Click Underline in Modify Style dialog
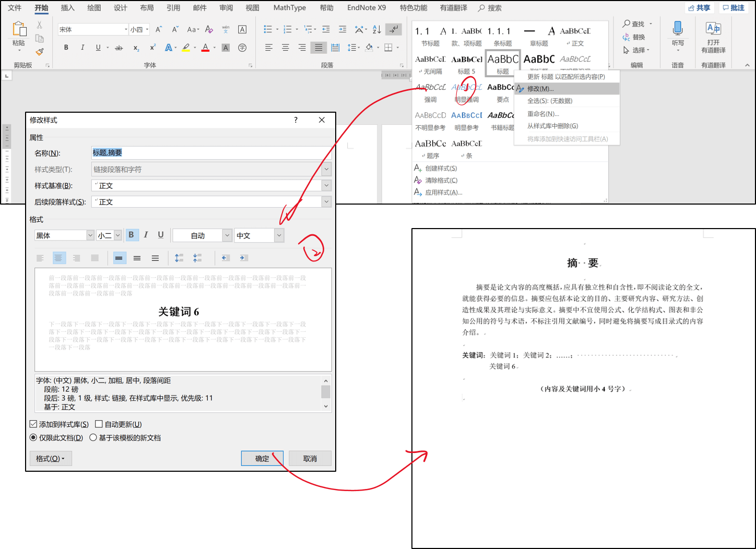This screenshot has width=756, height=549. coord(161,235)
